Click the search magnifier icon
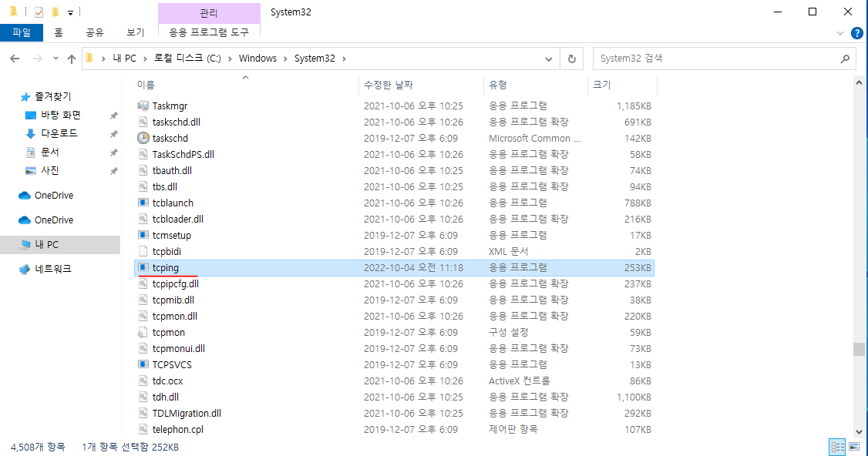The width and height of the screenshot is (868, 456). (845, 59)
